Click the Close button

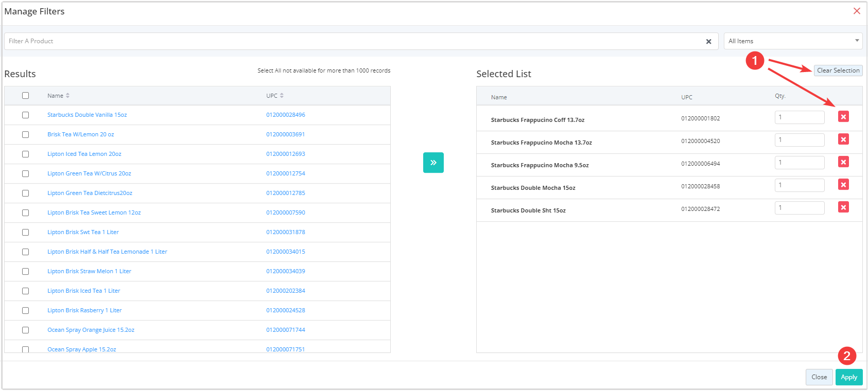pyautogui.click(x=819, y=377)
